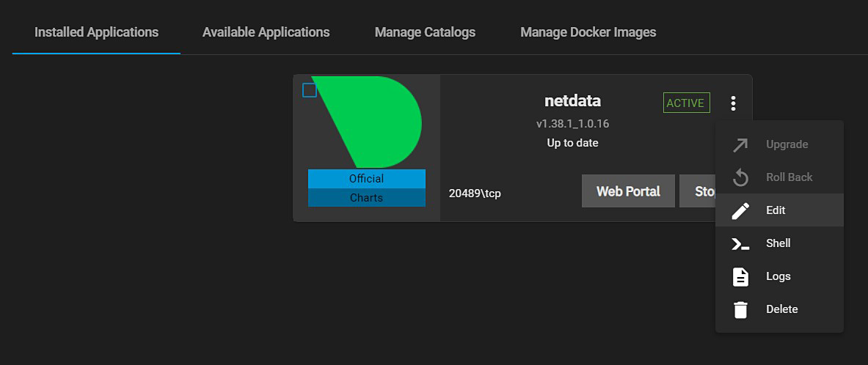
Task: Open the Manage Catalogs tab
Action: [x=425, y=32]
